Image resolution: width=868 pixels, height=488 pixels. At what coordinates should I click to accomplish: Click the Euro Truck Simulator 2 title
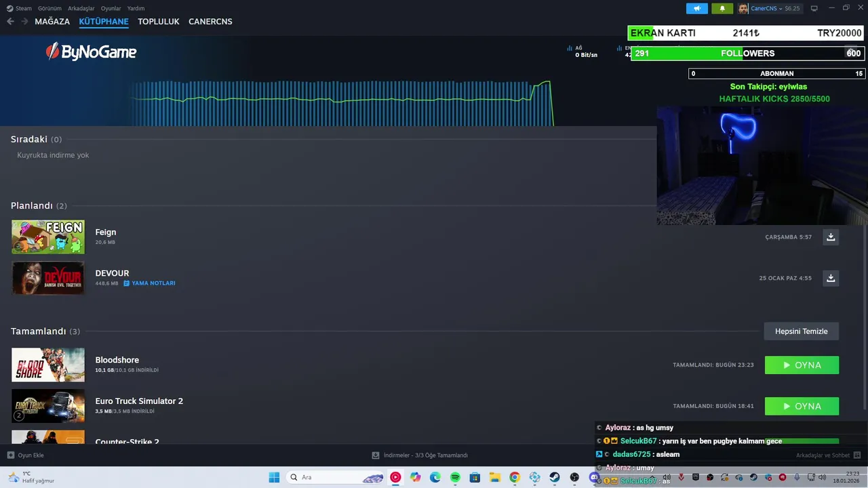[139, 401]
